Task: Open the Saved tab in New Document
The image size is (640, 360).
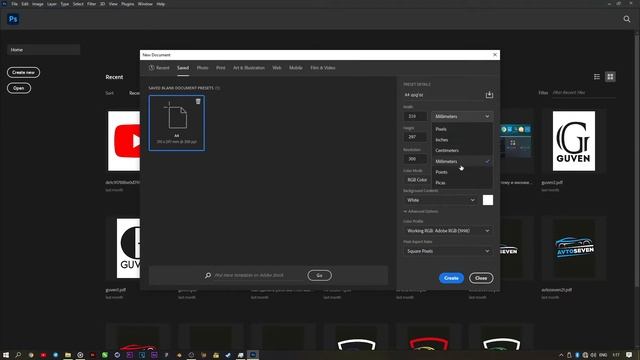Action: (x=183, y=68)
